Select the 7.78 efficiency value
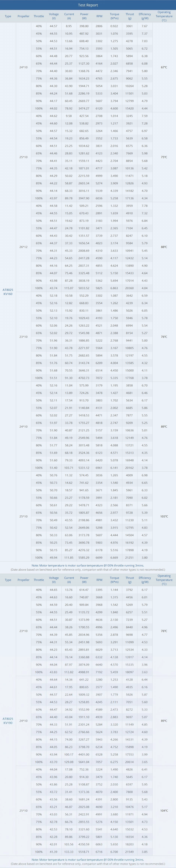This screenshot has width=176, height=868. click(x=145, y=206)
